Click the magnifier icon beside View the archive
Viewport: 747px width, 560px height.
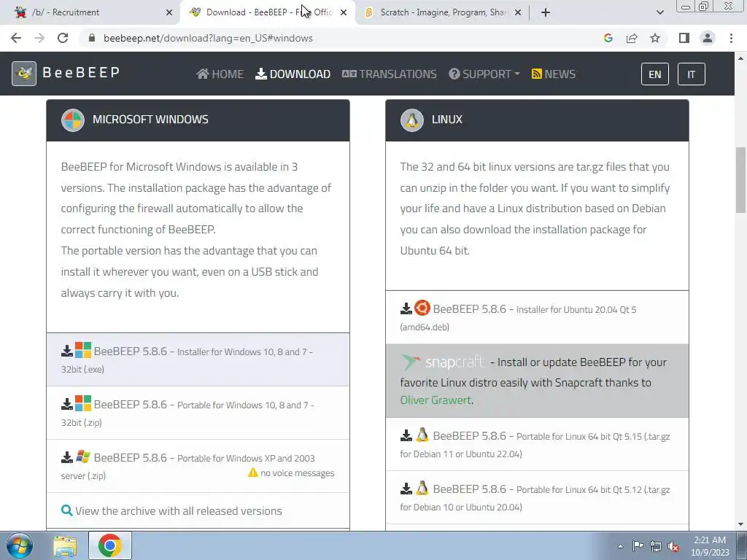click(x=67, y=510)
